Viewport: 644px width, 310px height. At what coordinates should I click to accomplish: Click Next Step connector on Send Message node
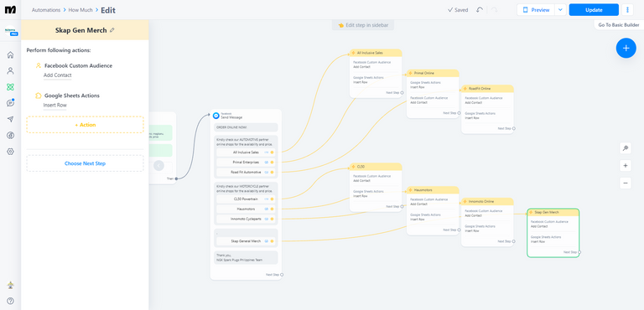point(282,275)
